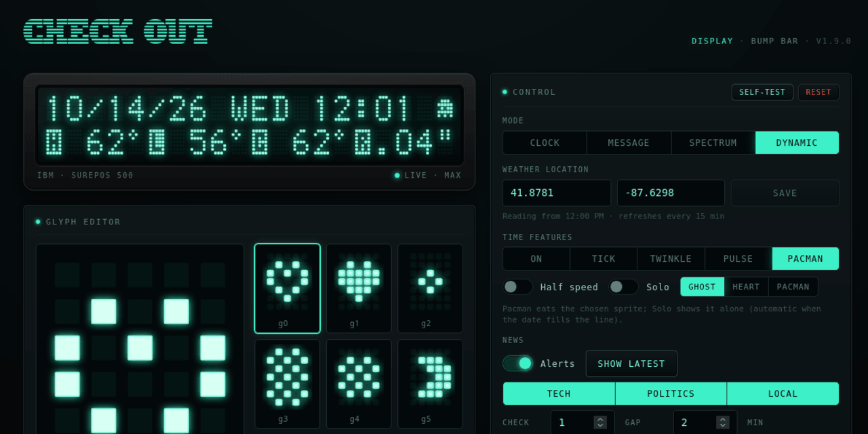Image resolution: width=868 pixels, height=434 pixels.
Task: Click the SHOW LATEST news button
Action: click(x=631, y=363)
